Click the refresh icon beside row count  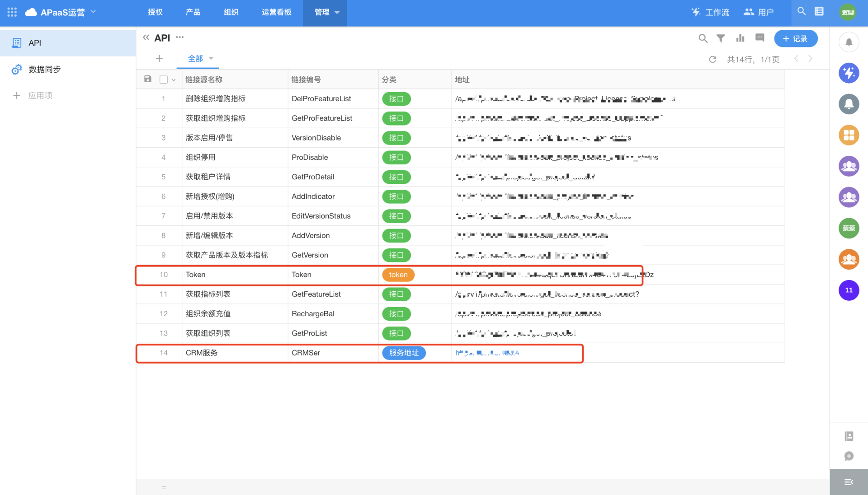coord(712,59)
